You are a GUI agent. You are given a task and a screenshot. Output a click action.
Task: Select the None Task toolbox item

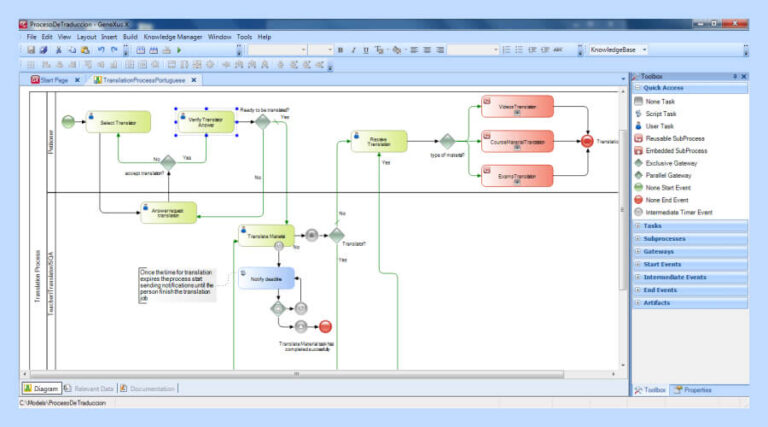[660, 101]
